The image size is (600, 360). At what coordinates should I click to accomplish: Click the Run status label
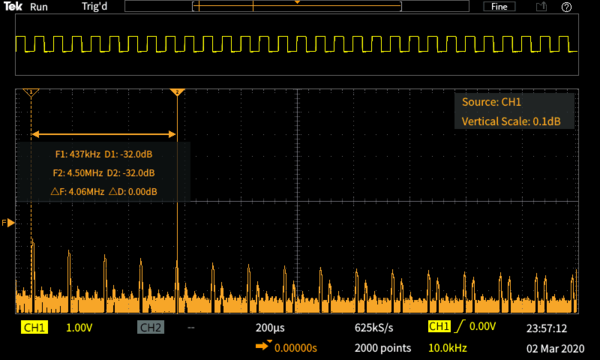click(39, 7)
